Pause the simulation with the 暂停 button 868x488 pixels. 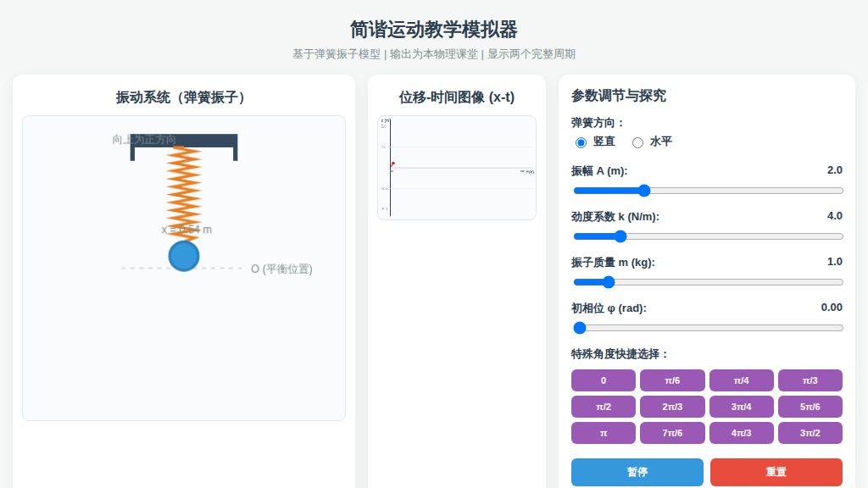[637, 472]
